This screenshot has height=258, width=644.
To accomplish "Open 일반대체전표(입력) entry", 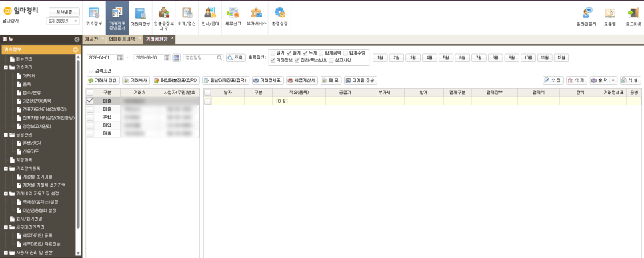I will coord(225,80).
